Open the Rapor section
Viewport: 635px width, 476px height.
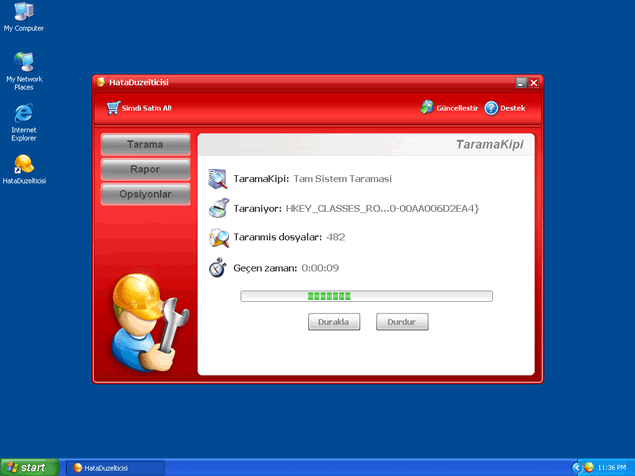pos(145,170)
